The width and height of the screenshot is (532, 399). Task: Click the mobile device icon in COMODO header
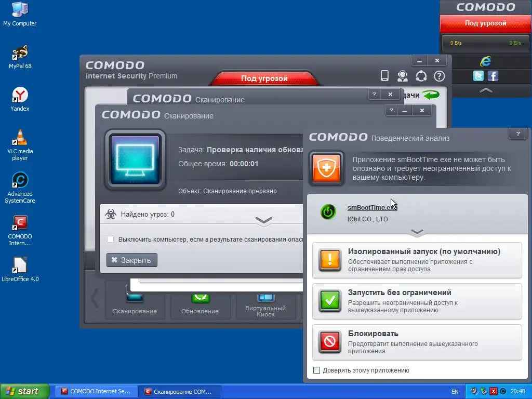pos(384,75)
